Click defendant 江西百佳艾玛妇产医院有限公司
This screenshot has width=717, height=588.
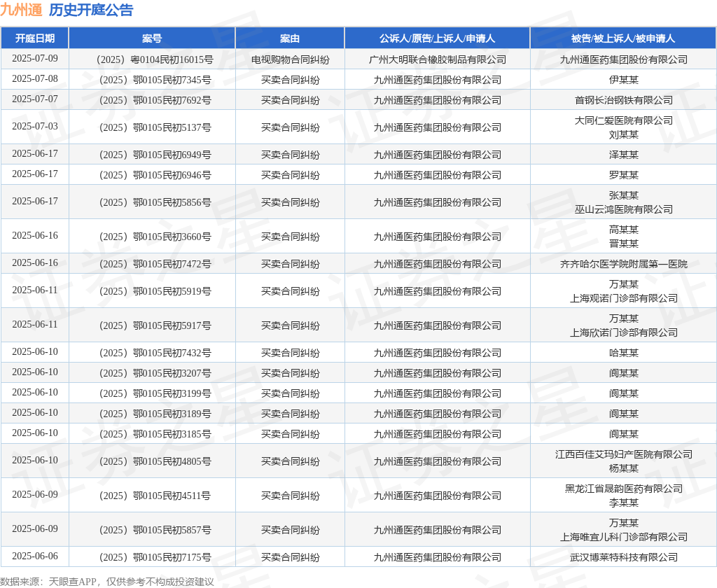click(623, 454)
